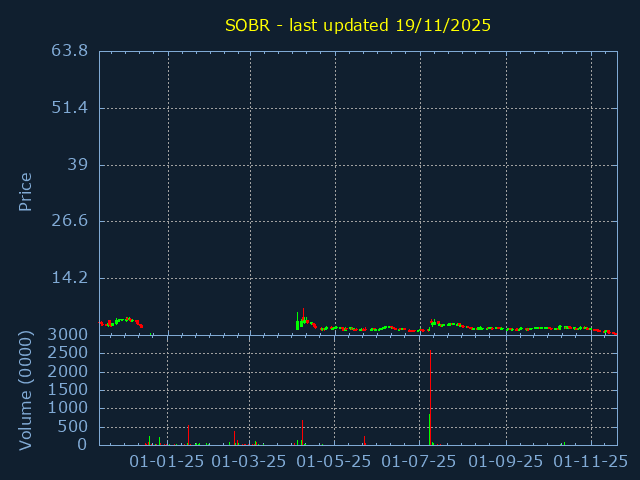This screenshot has width=640, height=480.
Task: Click the SOBR chart title text
Action: click(358, 25)
